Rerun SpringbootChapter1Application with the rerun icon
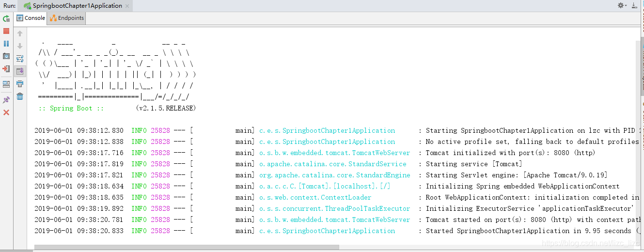This screenshot has height=252, width=644. pos(6,18)
